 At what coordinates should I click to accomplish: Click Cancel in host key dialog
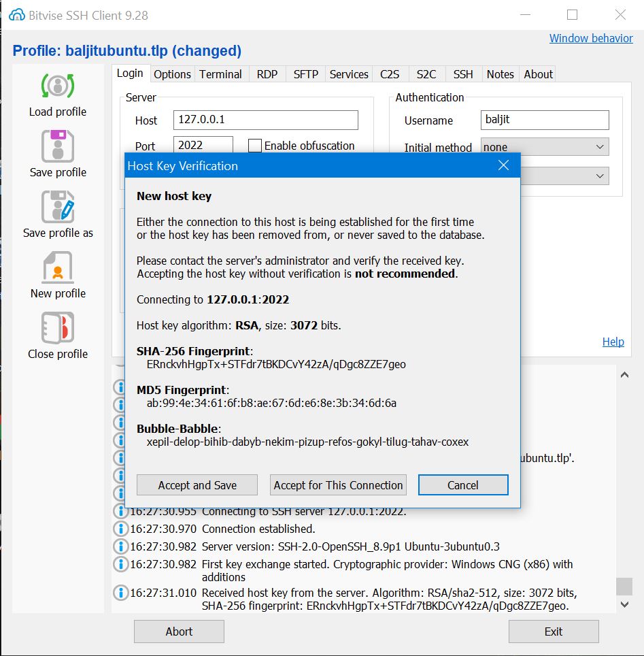point(463,485)
